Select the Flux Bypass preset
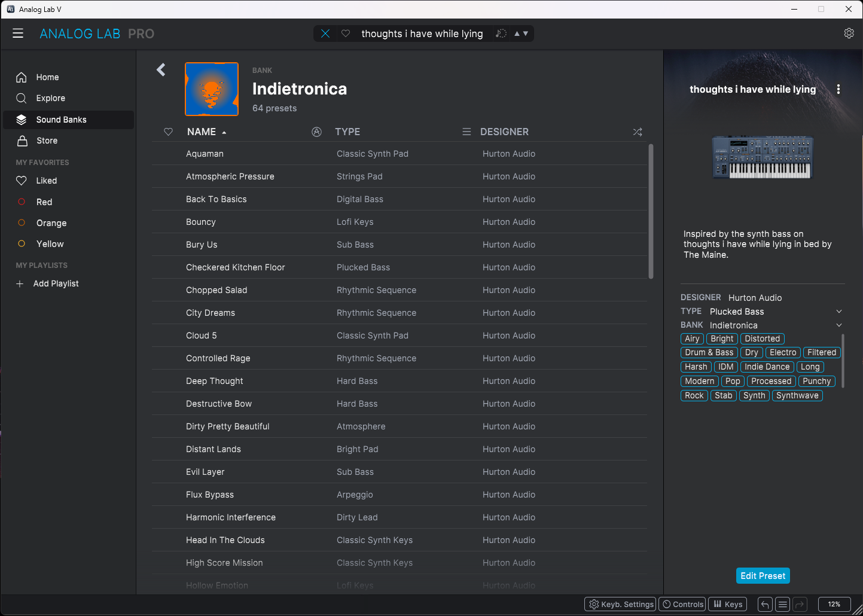The height and width of the screenshot is (616, 863). click(400, 495)
